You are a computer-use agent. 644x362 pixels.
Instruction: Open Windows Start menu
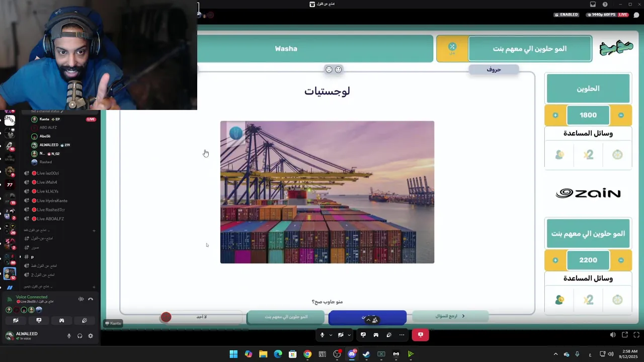pos(233,354)
